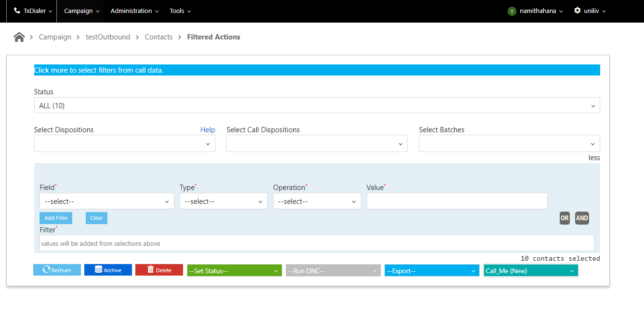This screenshot has height=316, width=644.
Task: Expand the Status ALL (10) dropdown
Action: [316, 106]
